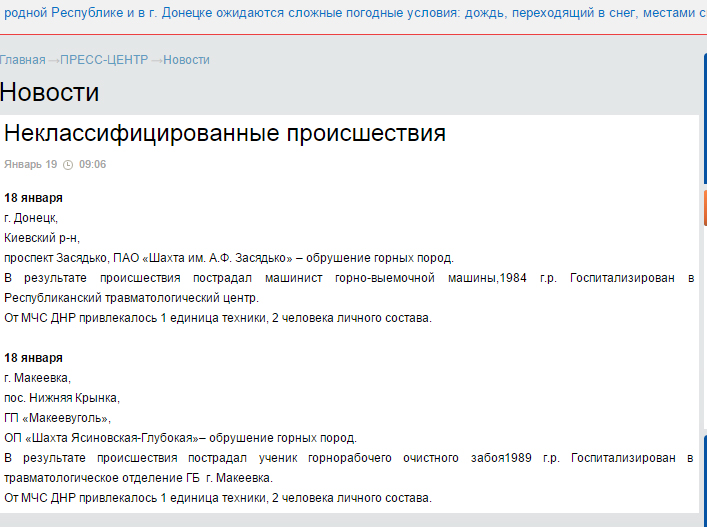707x527 pixels.
Task: Click the Январь 19 publication date
Action: 30,165
